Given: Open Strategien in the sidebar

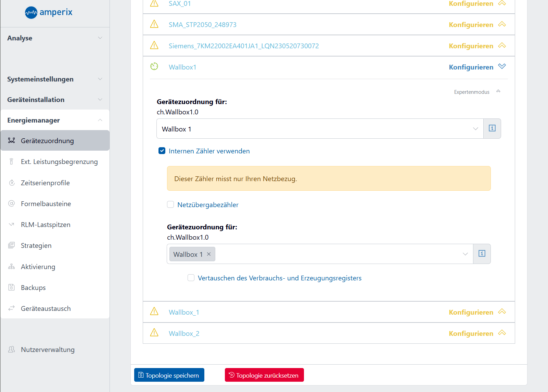Looking at the screenshot, I should (36, 245).
